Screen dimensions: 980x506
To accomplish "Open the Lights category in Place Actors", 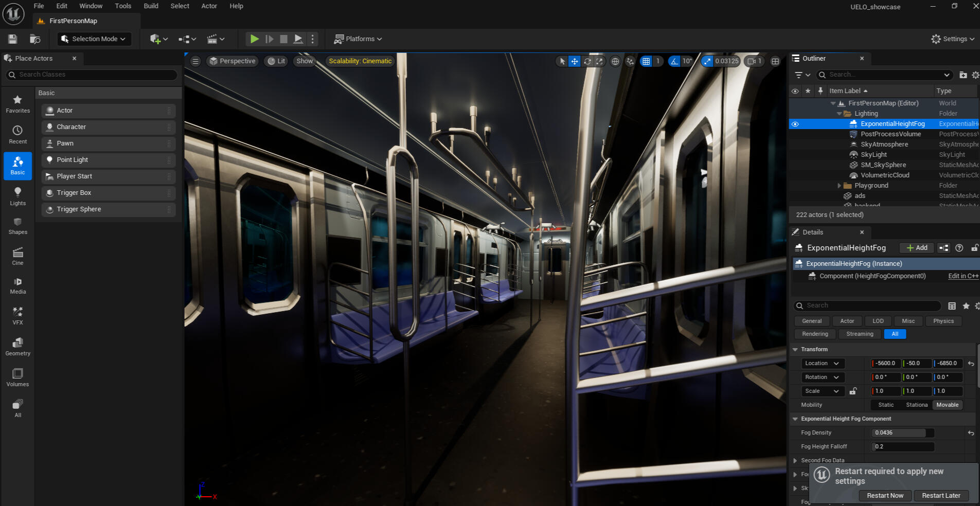I will tap(17, 196).
